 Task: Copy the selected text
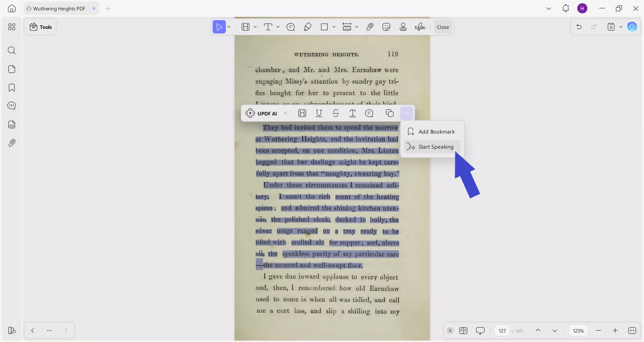[389, 113]
